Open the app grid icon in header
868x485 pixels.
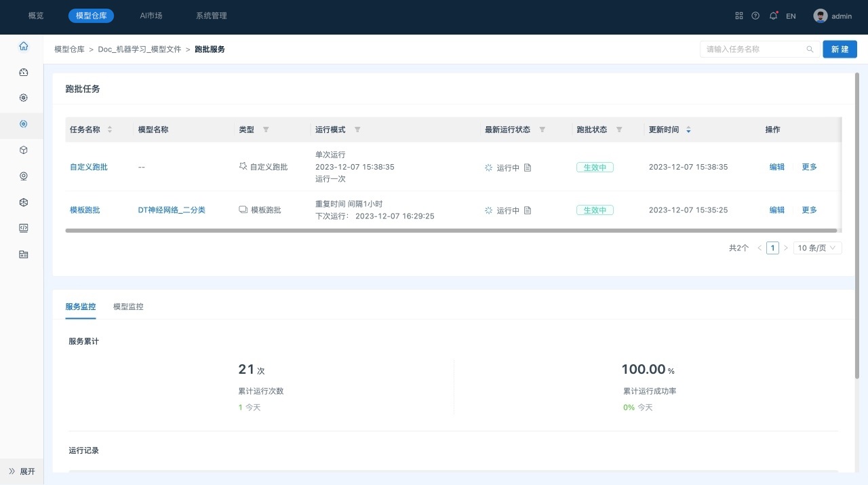(739, 16)
